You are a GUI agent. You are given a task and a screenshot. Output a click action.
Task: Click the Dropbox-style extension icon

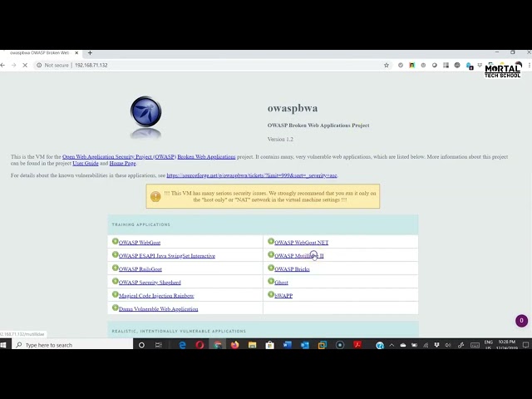tap(480, 65)
